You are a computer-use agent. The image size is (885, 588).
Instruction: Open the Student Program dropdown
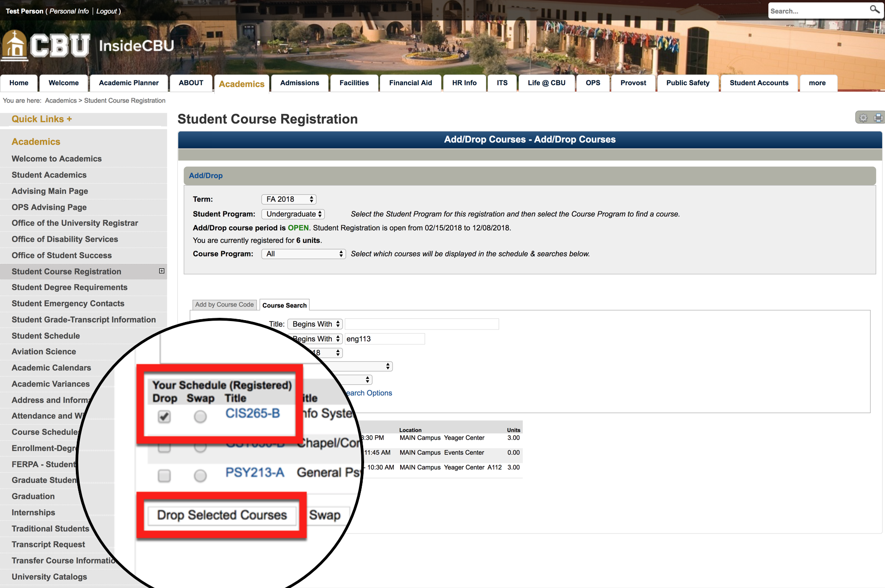(x=293, y=214)
